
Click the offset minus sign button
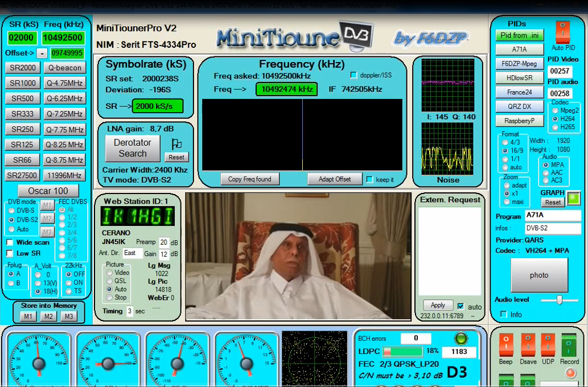point(42,53)
